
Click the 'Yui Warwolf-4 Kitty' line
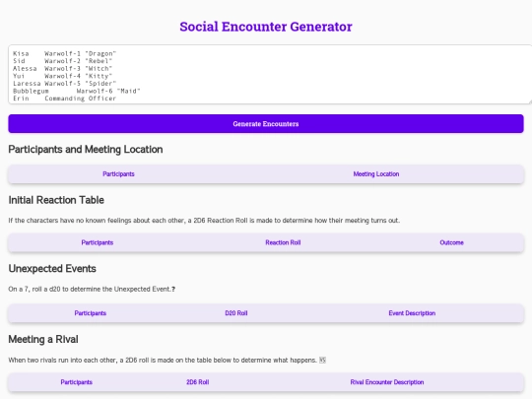tap(62, 76)
